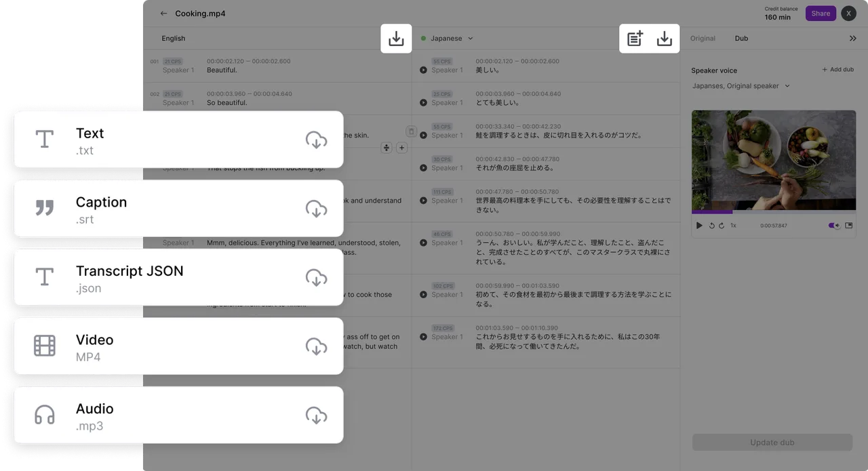Image resolution: width=868 pixels, height=471 pixels.
Task: Play the segment starting at 00:00:33.340
Action: pos(423,136)
